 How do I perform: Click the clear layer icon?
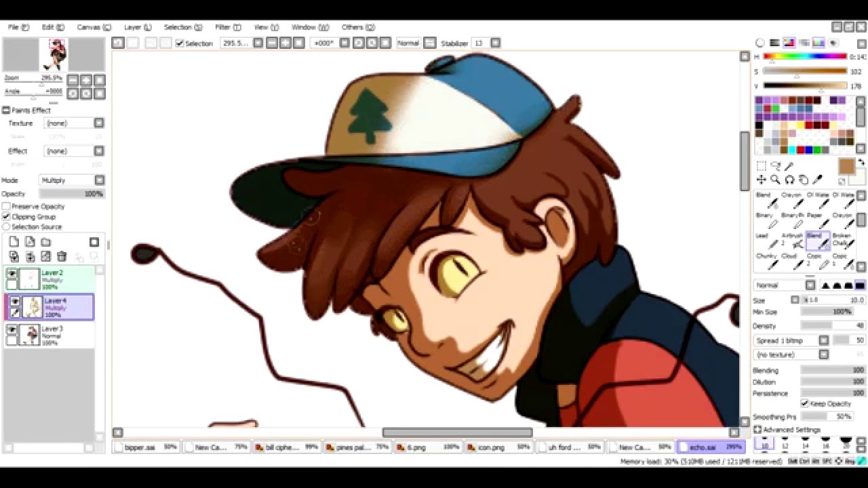coord(46,256)
